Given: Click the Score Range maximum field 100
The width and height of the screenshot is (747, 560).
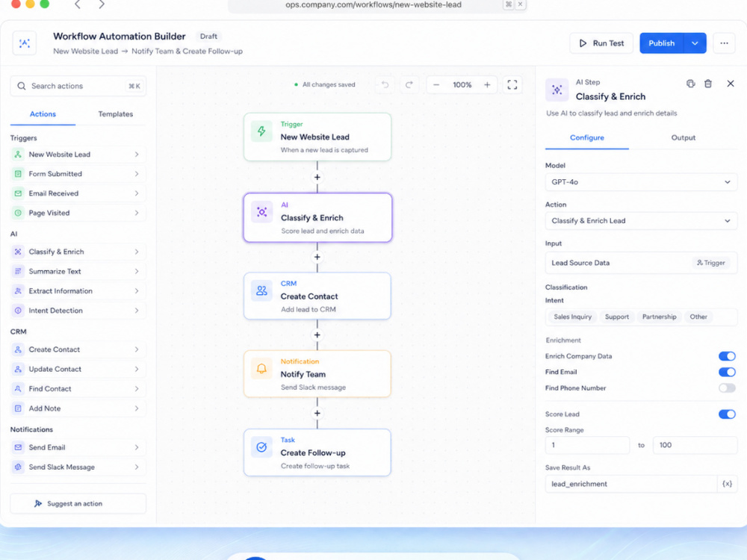Looking at the screenshot, I should (x=695, y=445).
